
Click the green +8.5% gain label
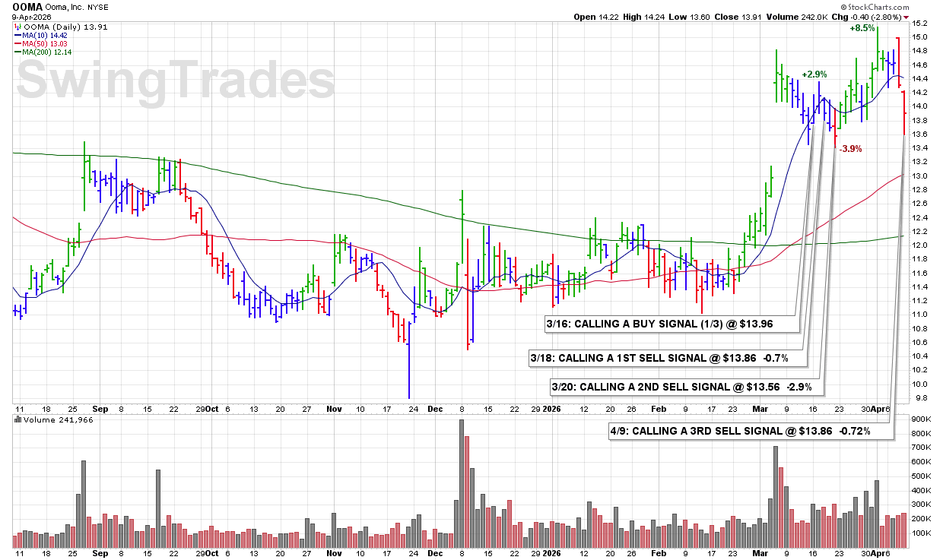[x=862, y=28]
